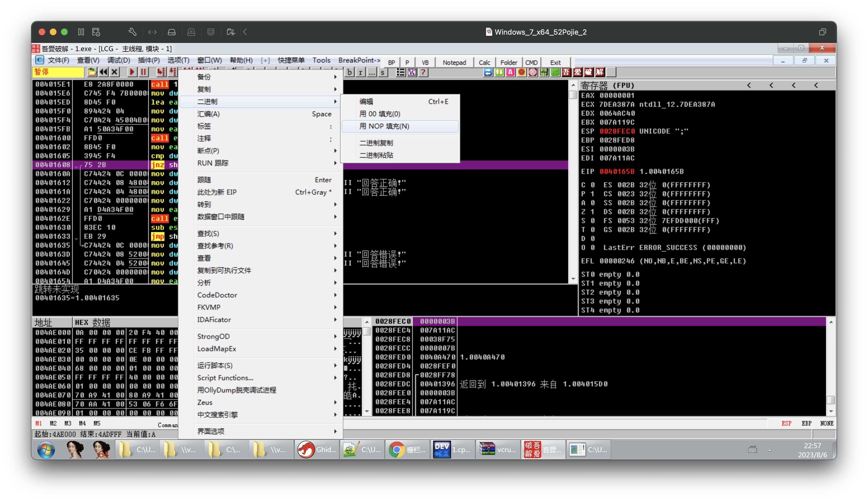Screen dimensions: 868x501
Task: Open the '插件(P)' menu
Action: pyautogui.click(x=149, y=60)
